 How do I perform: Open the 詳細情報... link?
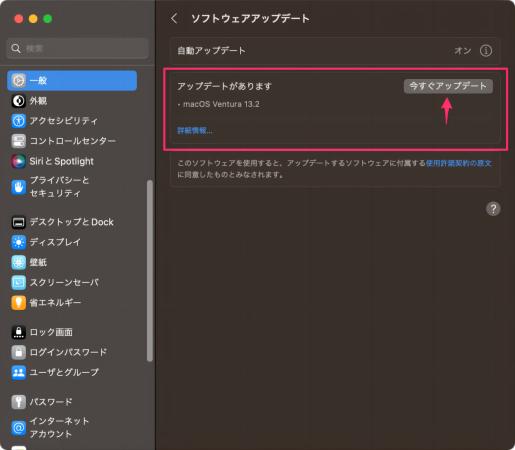pyautogui.click(x=195, y=130)
